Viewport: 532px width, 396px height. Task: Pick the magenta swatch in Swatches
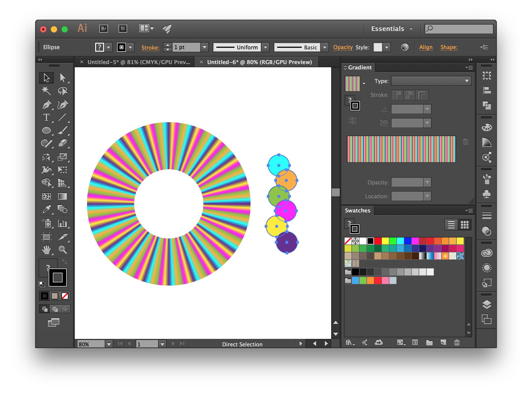(x=415, y=241)
